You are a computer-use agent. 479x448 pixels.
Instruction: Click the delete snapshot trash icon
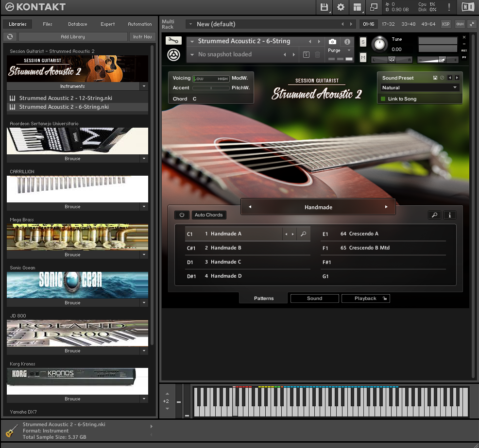tap(317, 54)
